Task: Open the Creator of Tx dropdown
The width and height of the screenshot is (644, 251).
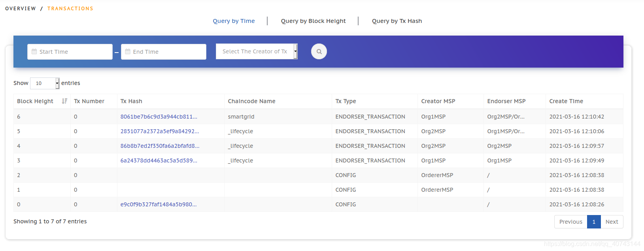Action: click(257, 51)
